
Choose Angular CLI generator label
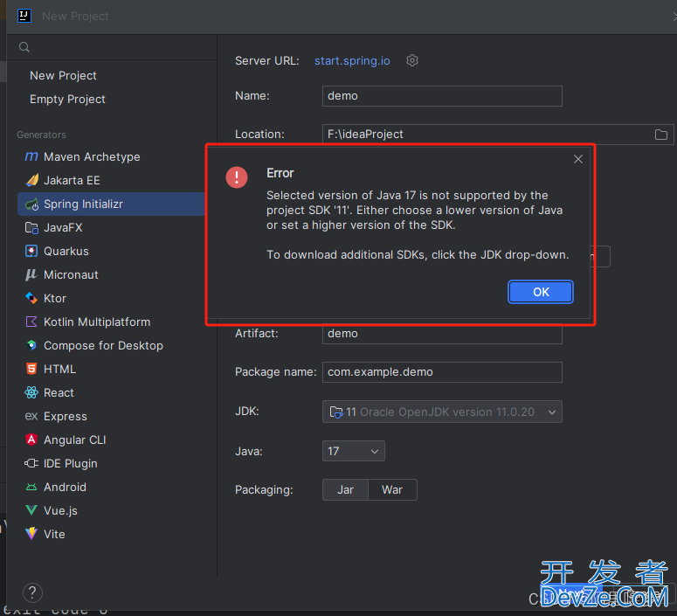(75, 440)
